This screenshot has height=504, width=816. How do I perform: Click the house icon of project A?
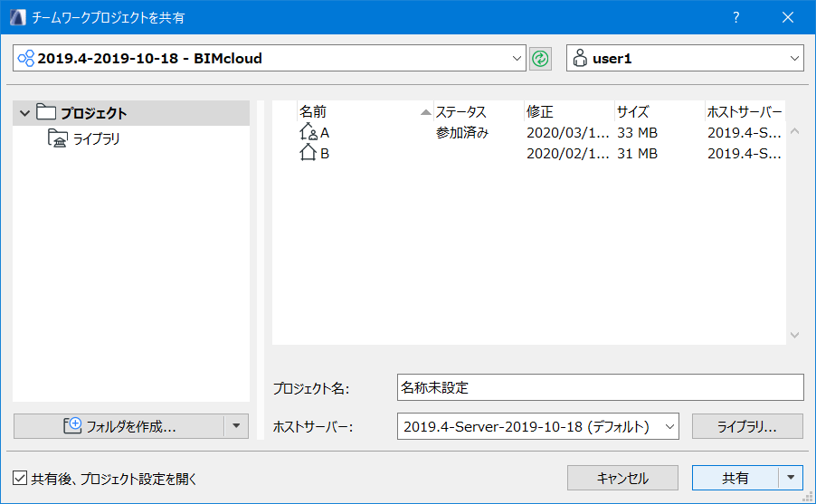click(308, 132)
